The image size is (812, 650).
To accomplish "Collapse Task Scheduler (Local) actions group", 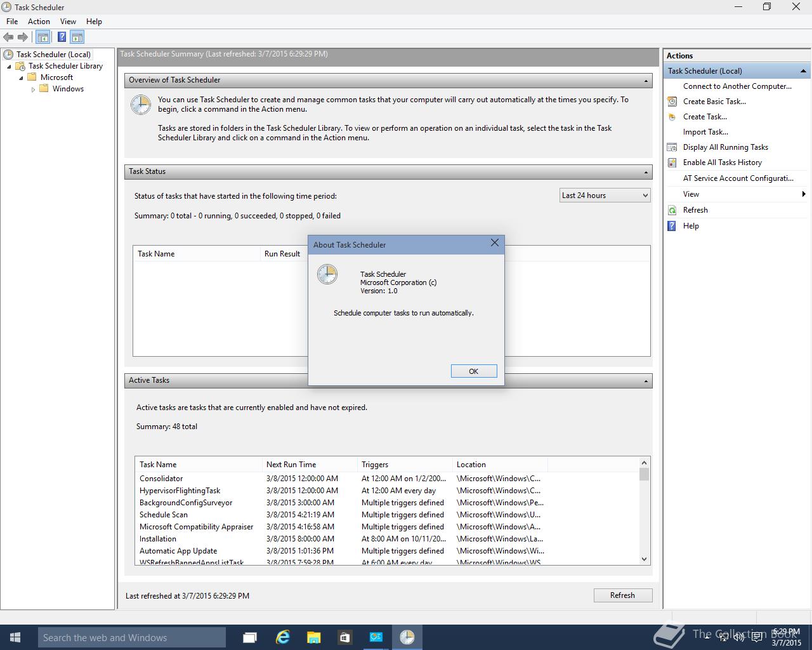I will click(x=803, y=71).
